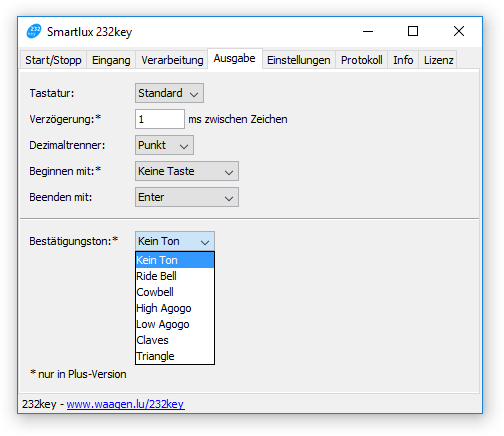Pick Cowbell as confirmation tone

click(x=175, y=292)
